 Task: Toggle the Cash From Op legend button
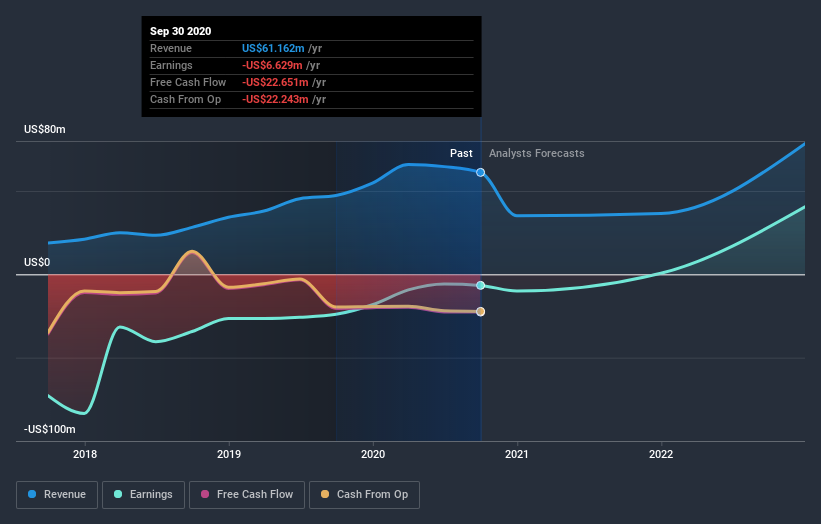[364, 495]
